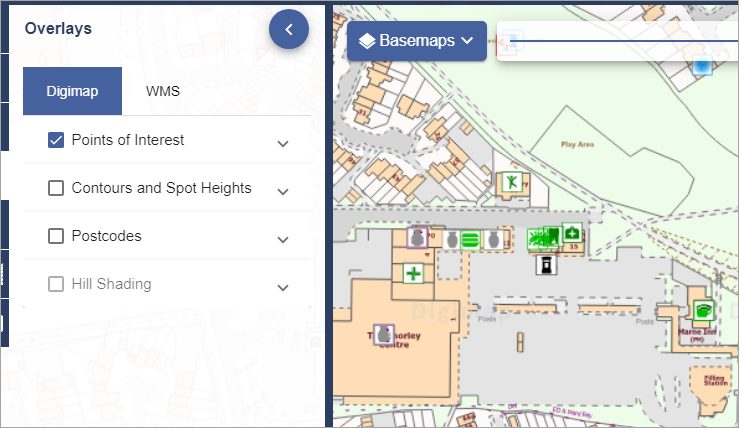The height and width of the screenshot is (428, 739).
Task: Switch to the WMS tab
Action: click(x=163, y=91)
